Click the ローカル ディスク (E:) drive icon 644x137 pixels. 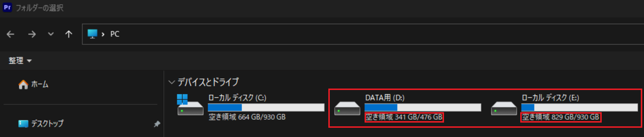click(x=504, y=108)
